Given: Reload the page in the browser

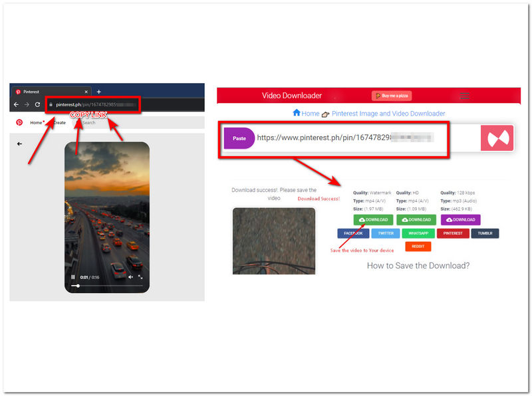Looking at the screenshot, I should click(38, 105).
